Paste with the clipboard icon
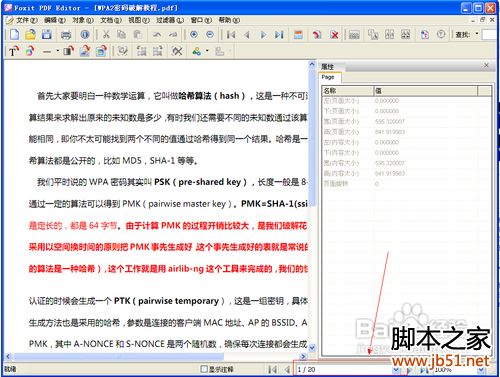Viewport: 500px width, 377px height. (137, 34)
